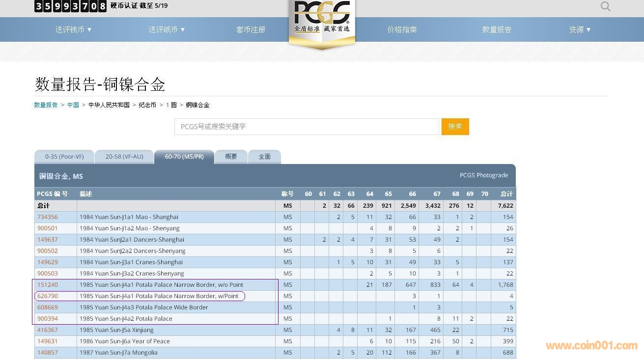Click the orange 搜索 button
Screen dimensions: 644x359
[x=455, y=126]
